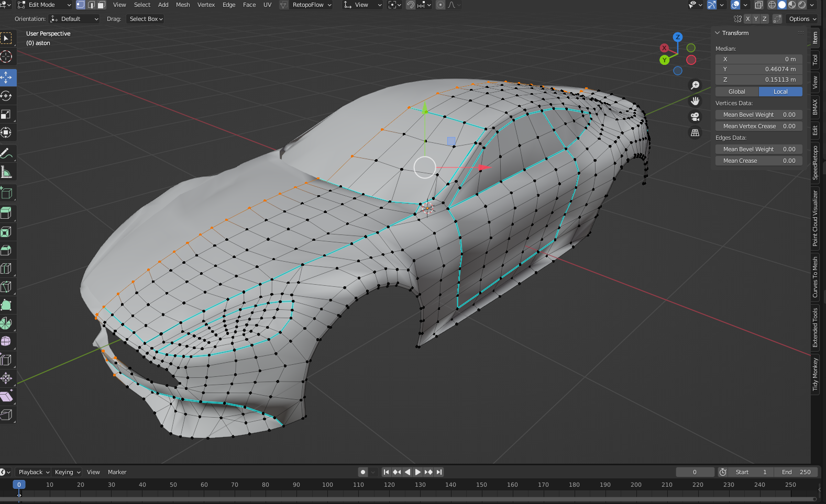
Task: Select the Move tool in the toolbar
Action: coord(7,77)
